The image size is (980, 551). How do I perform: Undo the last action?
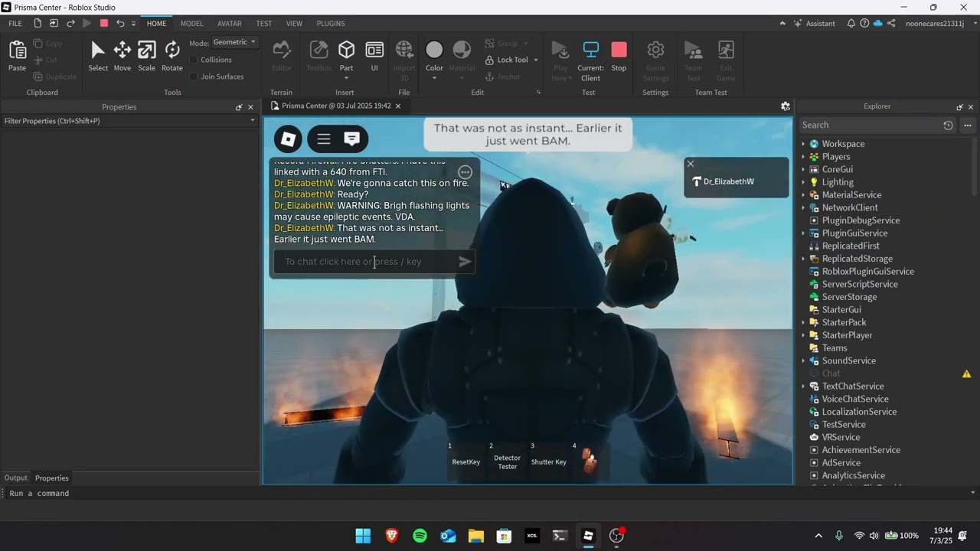pyautogui.click(x=120, y=23)
